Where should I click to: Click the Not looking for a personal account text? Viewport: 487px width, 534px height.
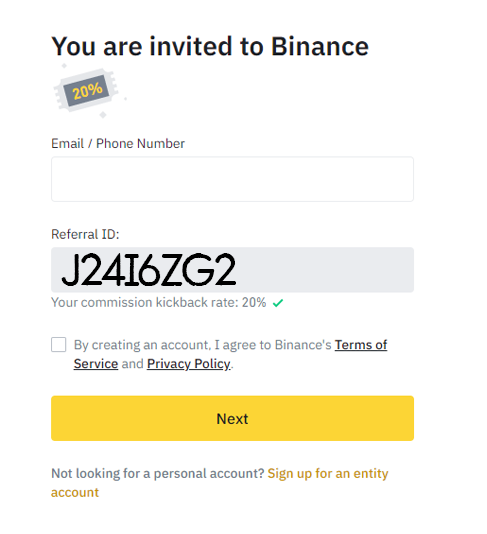click(x=158, y=473)
